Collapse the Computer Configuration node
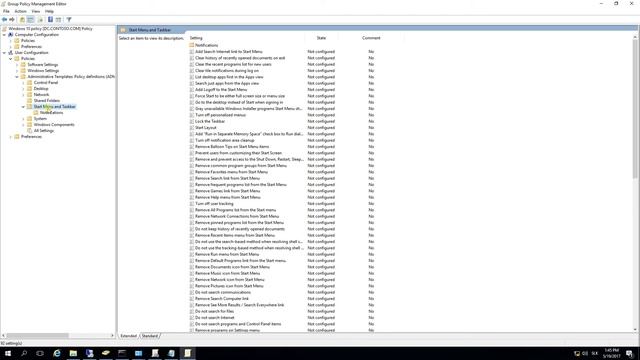The width and height of the screenshot is (640, 360). tap(4, 35)
